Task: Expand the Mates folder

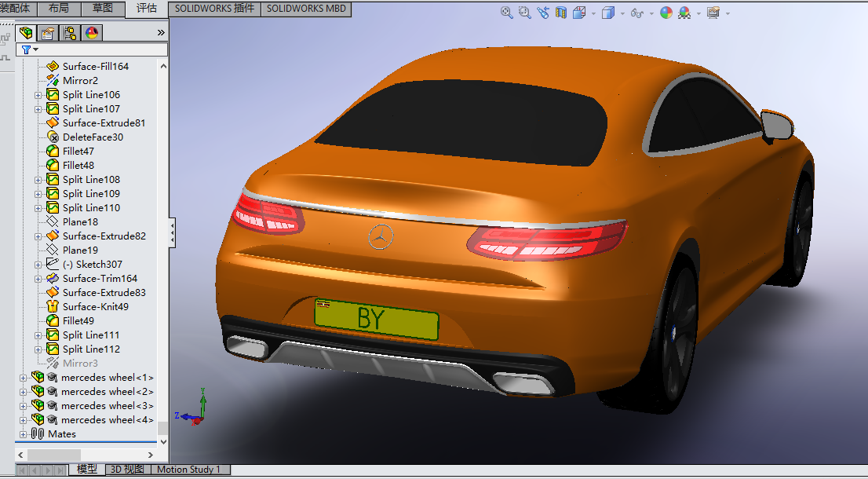Action: (23, 434)
